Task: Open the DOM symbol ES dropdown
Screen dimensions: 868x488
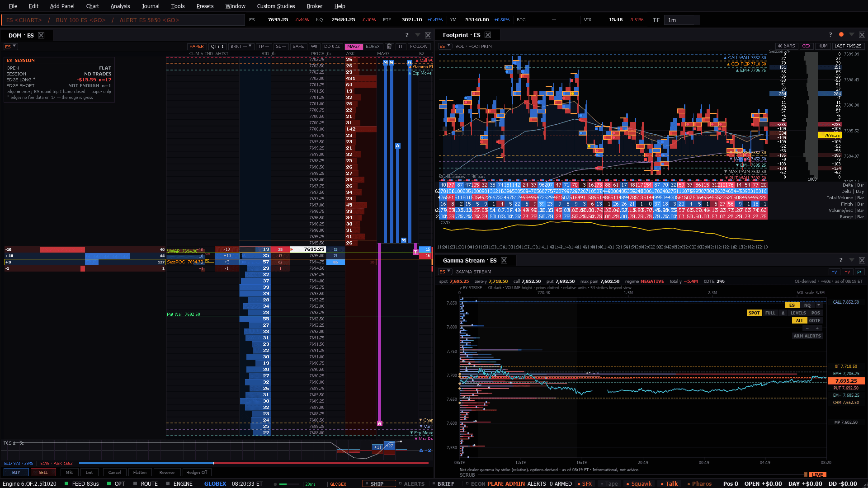Action: click(x=11, y=47)
